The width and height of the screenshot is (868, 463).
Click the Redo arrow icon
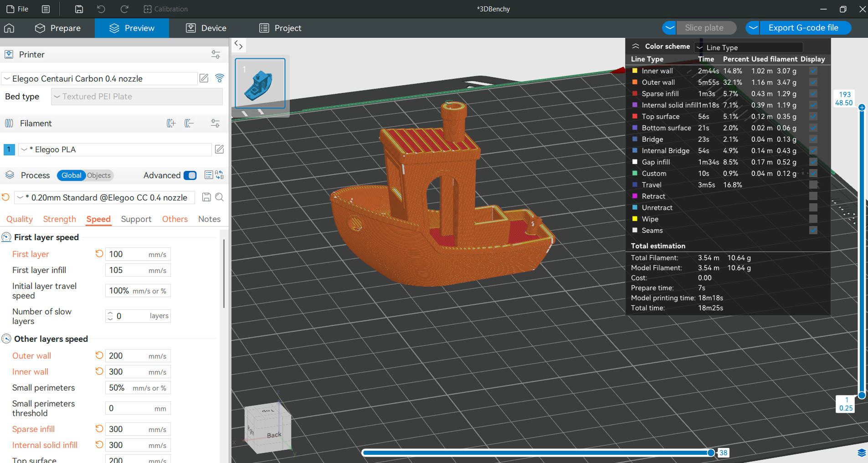click(x=124, y=9)
